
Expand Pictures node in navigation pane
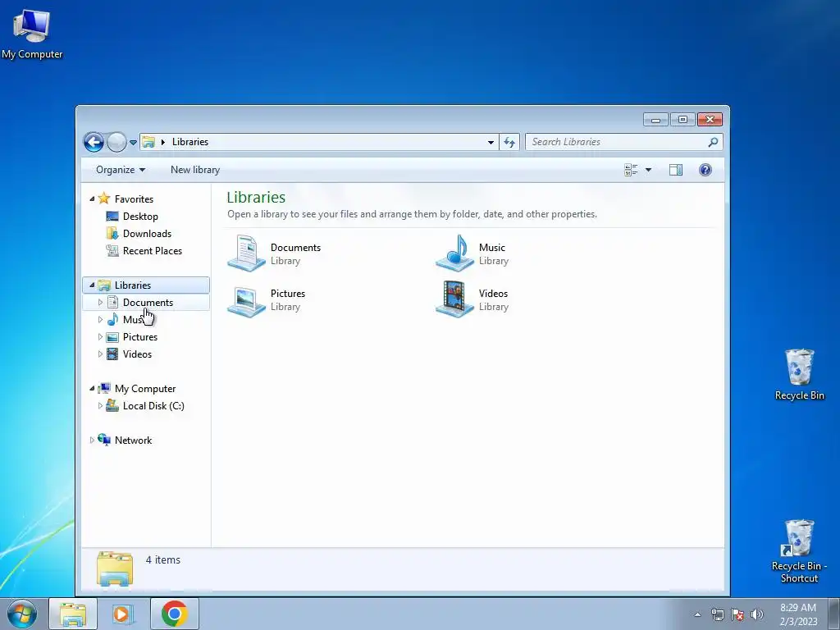(x=100, y=337)
